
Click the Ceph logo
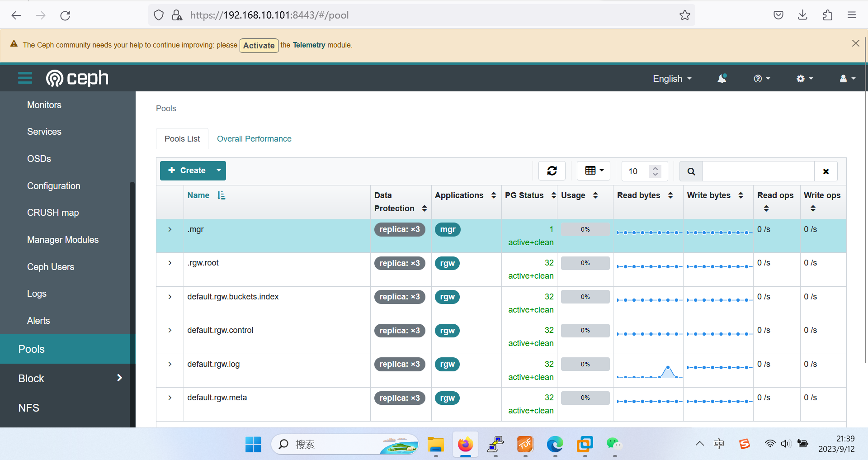[x=77, y=78]
